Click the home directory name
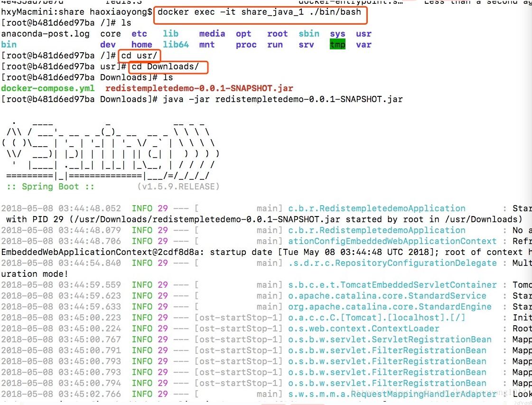 click(141, 44)
